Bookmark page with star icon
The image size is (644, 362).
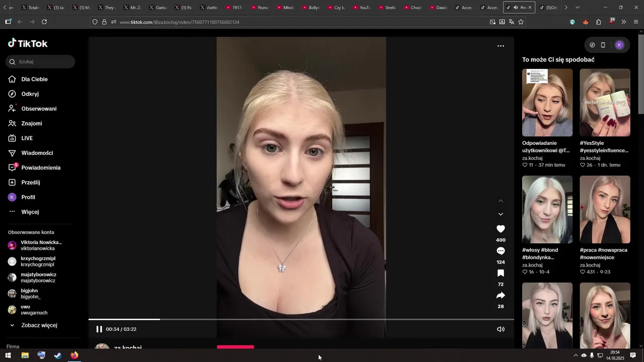pyautogui.click(x=521, y=22)
